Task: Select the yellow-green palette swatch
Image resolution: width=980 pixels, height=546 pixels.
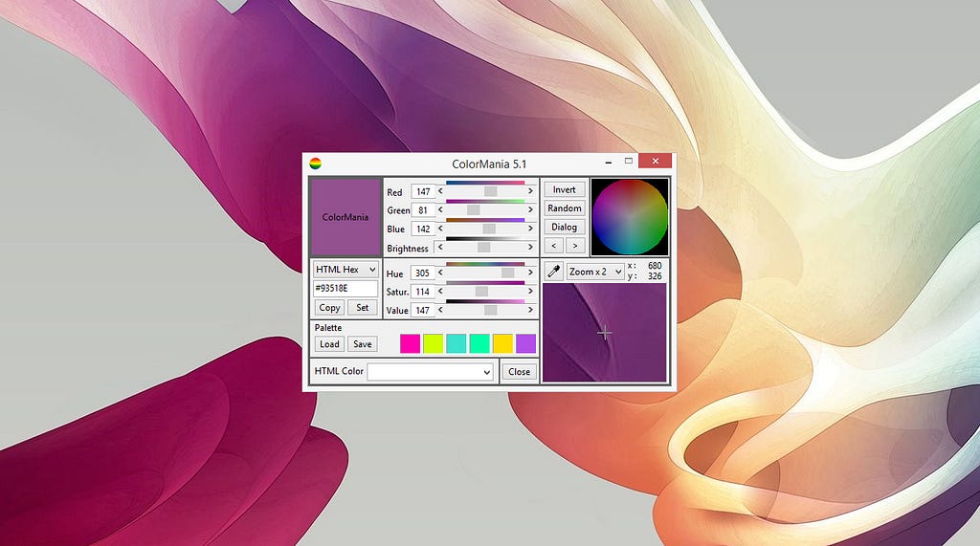Action: pos(434,343)
